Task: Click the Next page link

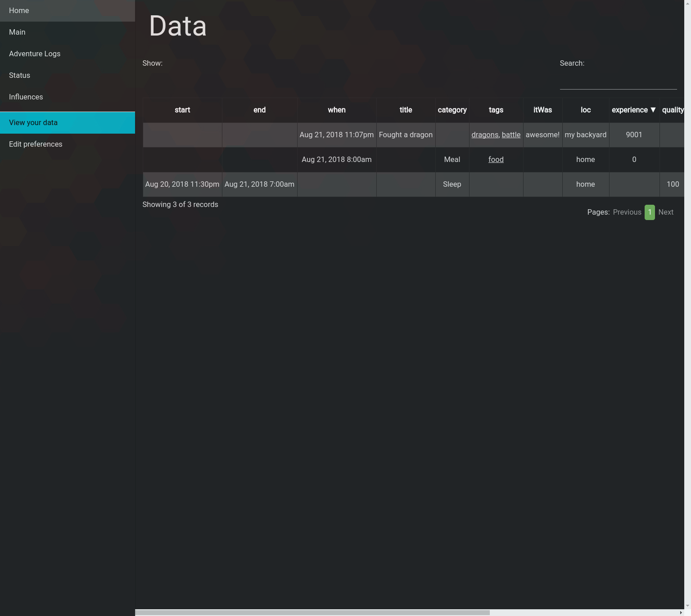Action: [x=666, y=212]
